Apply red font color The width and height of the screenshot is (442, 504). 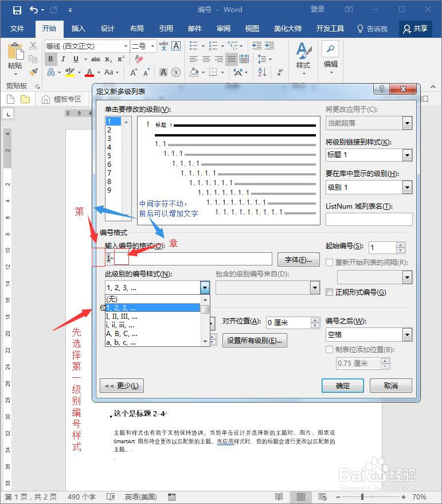coord(89,72)
